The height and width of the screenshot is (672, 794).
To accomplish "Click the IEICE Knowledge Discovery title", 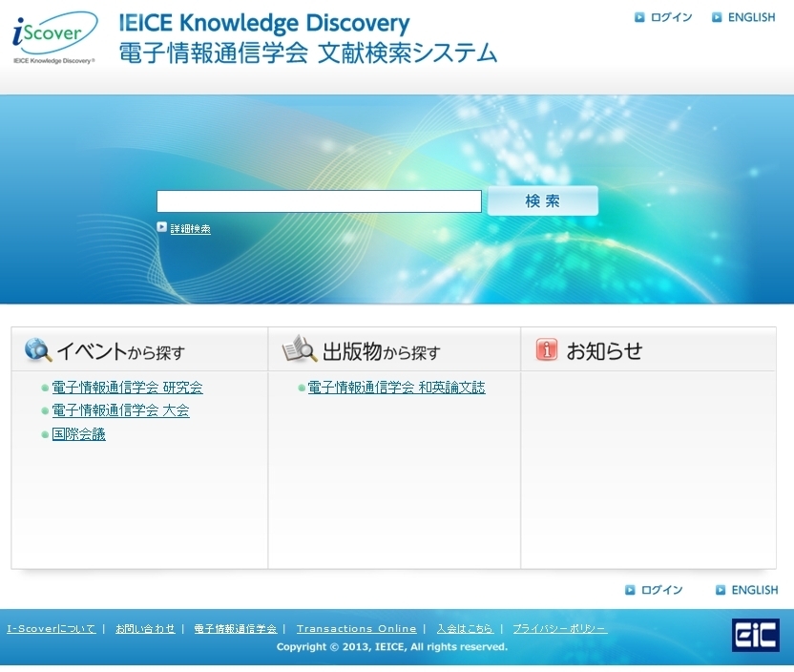I will [264, 23].
